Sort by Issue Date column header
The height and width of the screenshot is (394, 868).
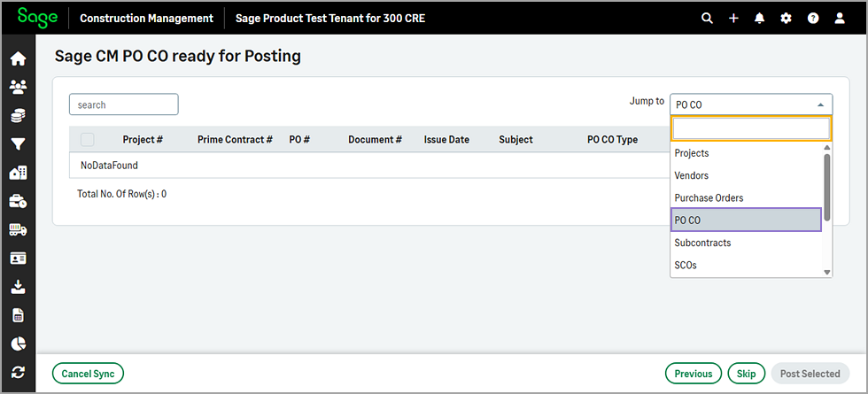click(x=446, y=140)
